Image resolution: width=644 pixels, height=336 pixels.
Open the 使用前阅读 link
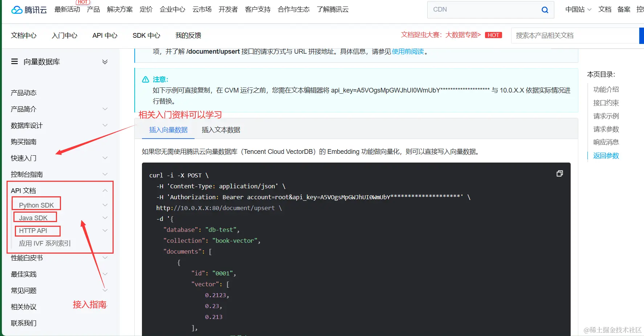[408, 52]
